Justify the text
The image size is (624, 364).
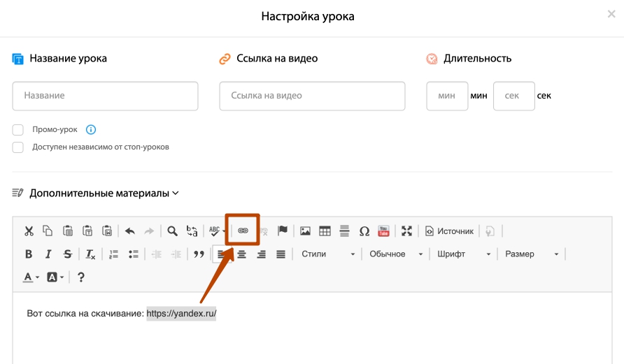[281, 254]
